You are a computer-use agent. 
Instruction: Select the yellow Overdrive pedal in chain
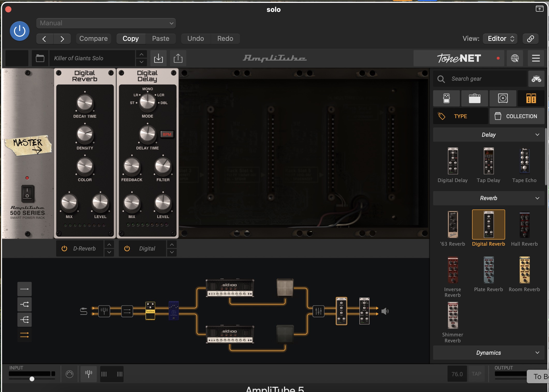click(150, 311)
